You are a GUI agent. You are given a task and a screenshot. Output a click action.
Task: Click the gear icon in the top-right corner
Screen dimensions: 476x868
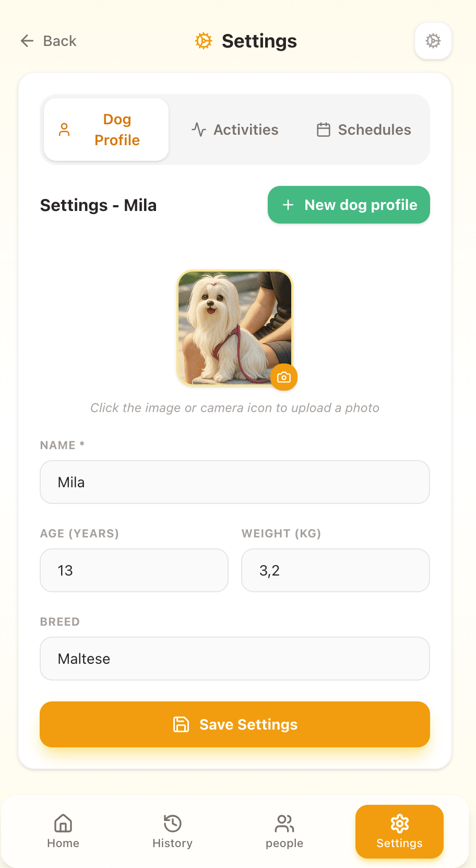coord(433,41)
